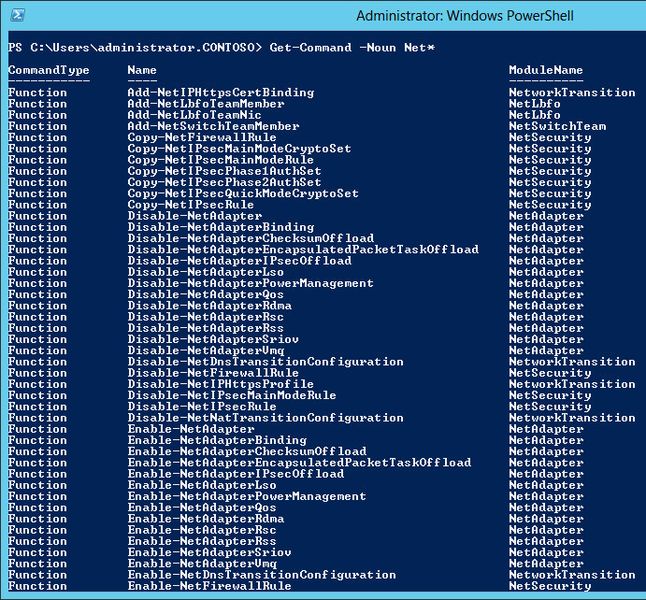Click NetworkTransition module for Add-NetIPHttpsCertBinding
This screenshot has width=646, height=600.
tap(572, 92)
